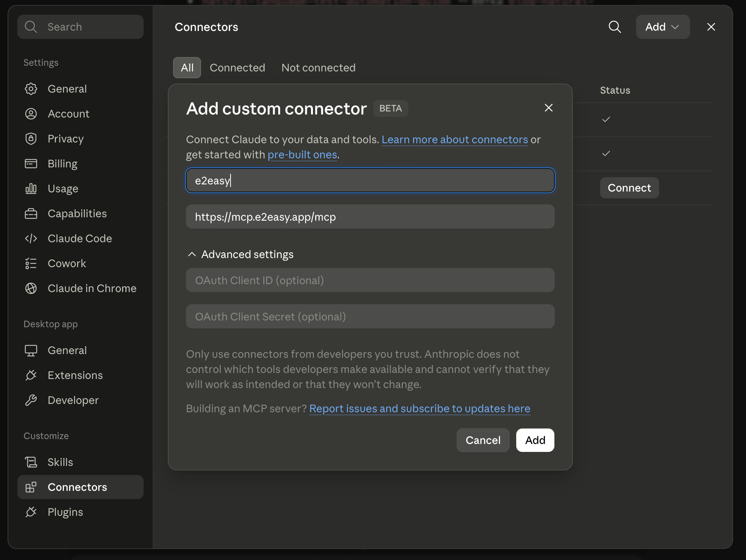Open Account settings page
Image resolution: width=746 pixels, height=560 pixels.
80,114
